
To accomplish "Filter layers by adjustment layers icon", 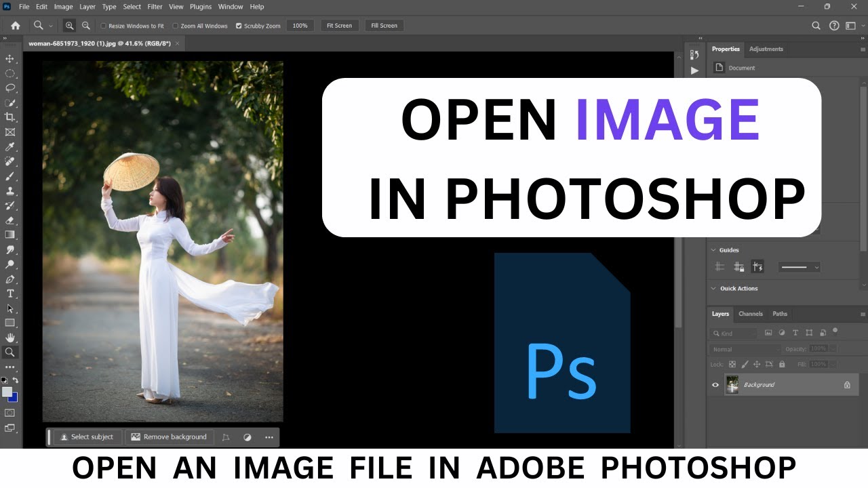I will tap(782, 333).
